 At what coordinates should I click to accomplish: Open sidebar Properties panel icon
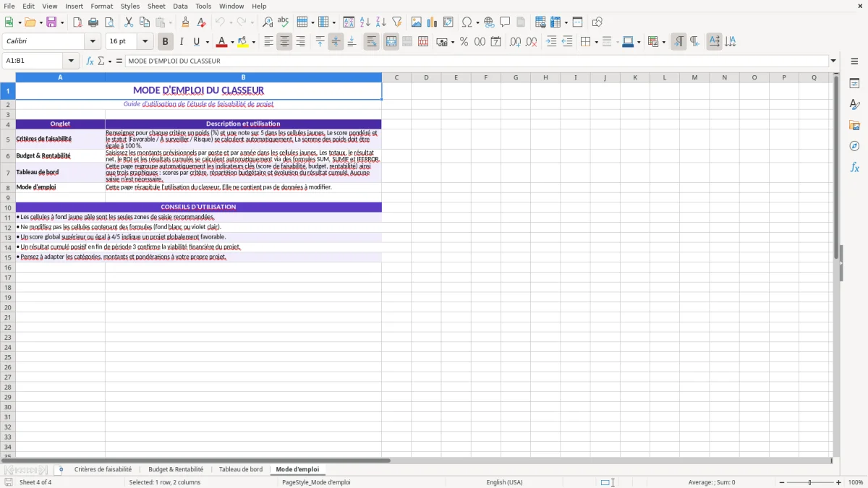(854, 84)
